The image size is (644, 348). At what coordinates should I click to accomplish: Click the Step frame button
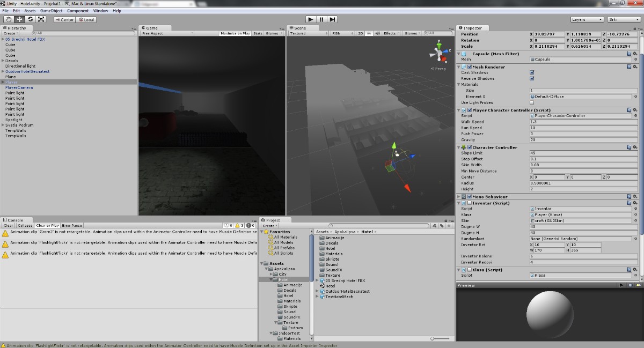click(333, 19)
